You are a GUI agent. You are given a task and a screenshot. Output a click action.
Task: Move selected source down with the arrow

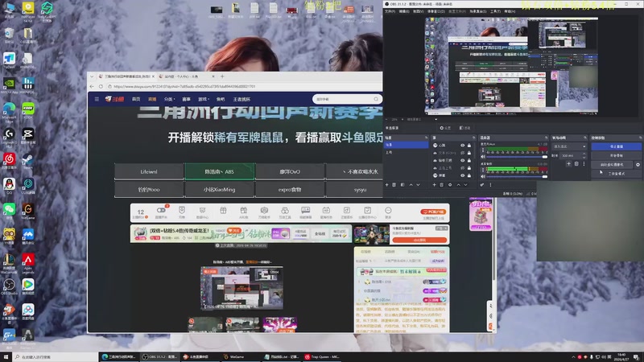coord(466,185)
